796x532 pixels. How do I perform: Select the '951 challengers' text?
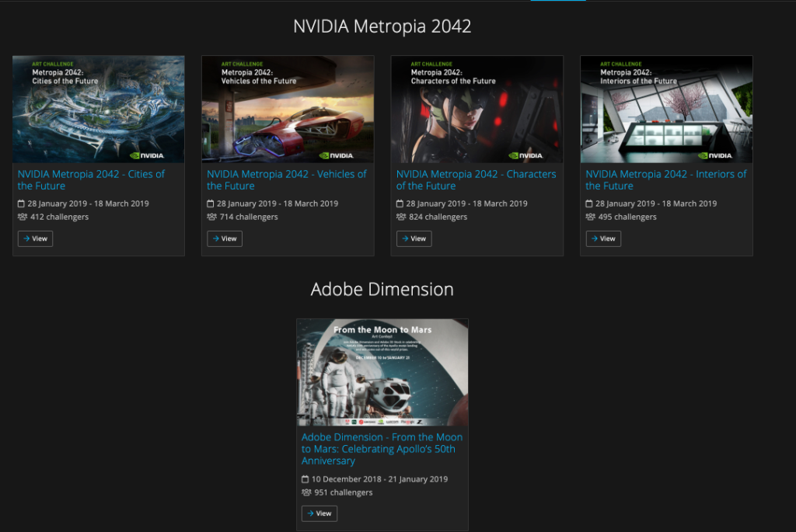tap(343, 492)
